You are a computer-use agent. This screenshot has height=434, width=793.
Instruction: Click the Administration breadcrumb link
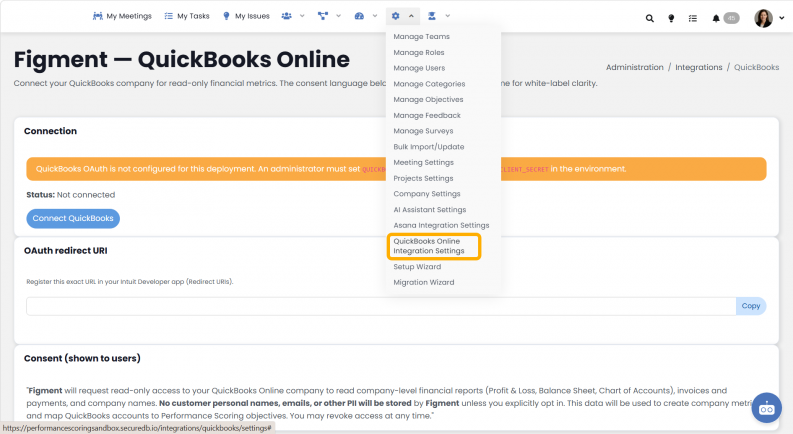pyautogui.click(x=634, y=67)
